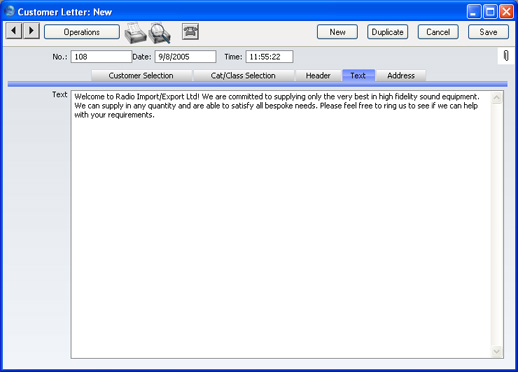Open the Header tab

point(318,76)
